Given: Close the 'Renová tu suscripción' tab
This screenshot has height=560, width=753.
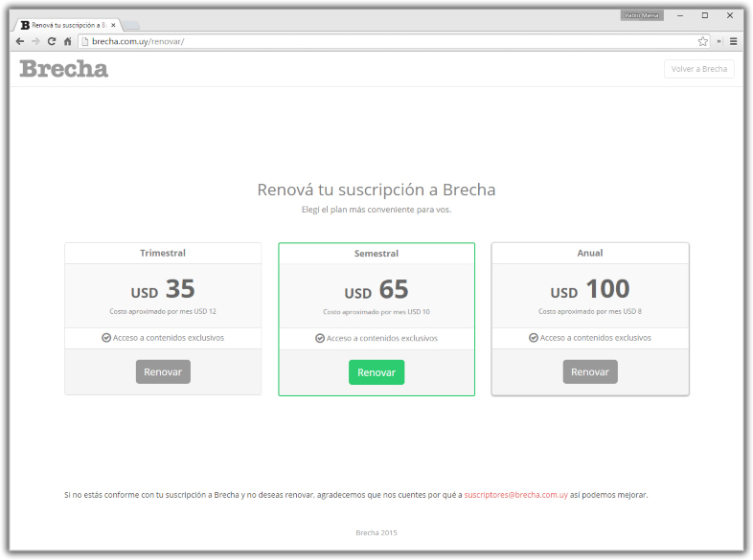Looking at the screenshot, I should click(x=113, y=25).
